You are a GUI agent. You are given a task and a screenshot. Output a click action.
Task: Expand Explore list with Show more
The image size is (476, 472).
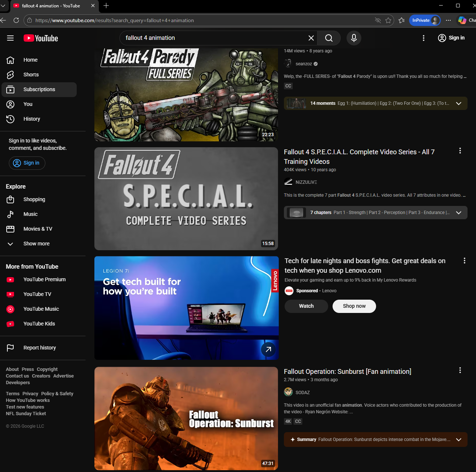tap(39, 244)
